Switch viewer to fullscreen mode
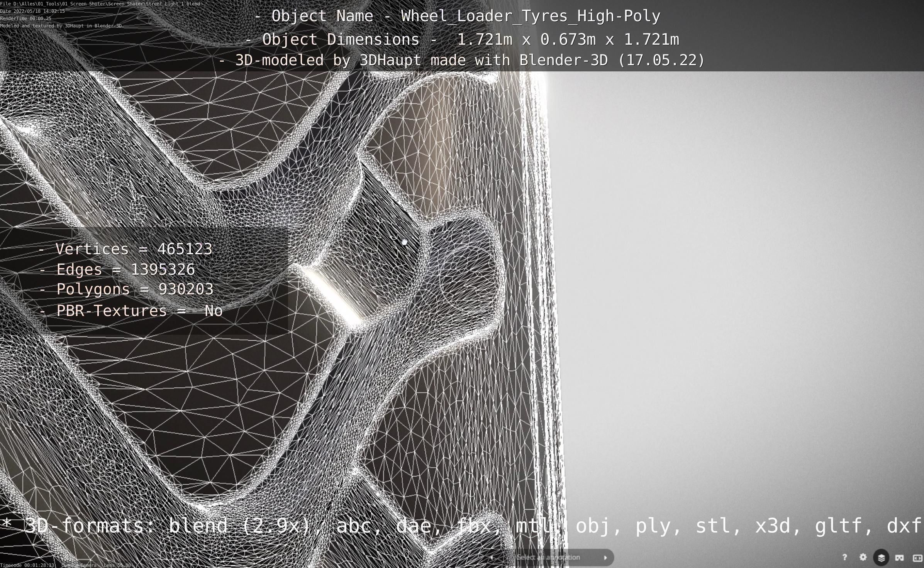 click(x=917, y=558)
